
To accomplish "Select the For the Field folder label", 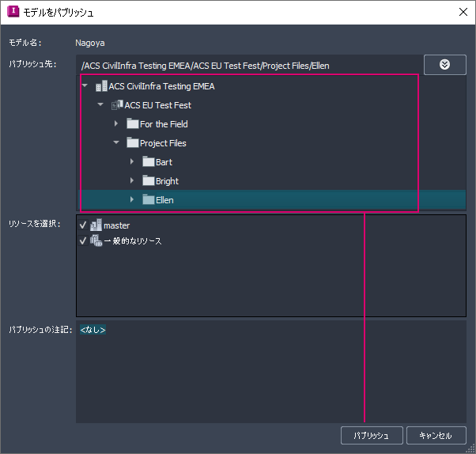I will point(164,124).
